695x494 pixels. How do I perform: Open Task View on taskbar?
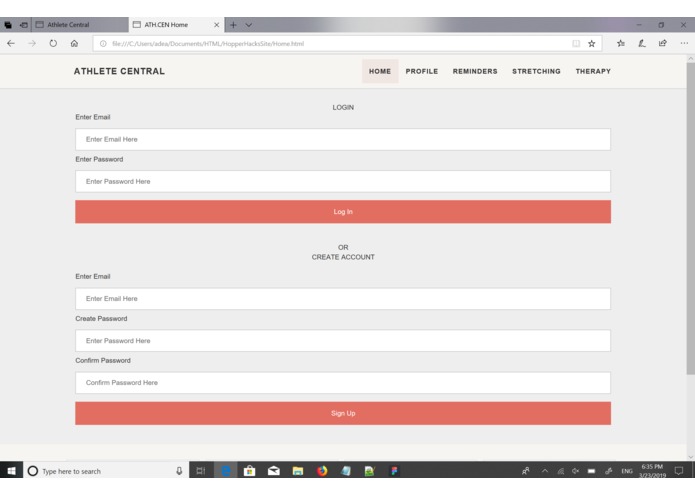click(201, 471)
